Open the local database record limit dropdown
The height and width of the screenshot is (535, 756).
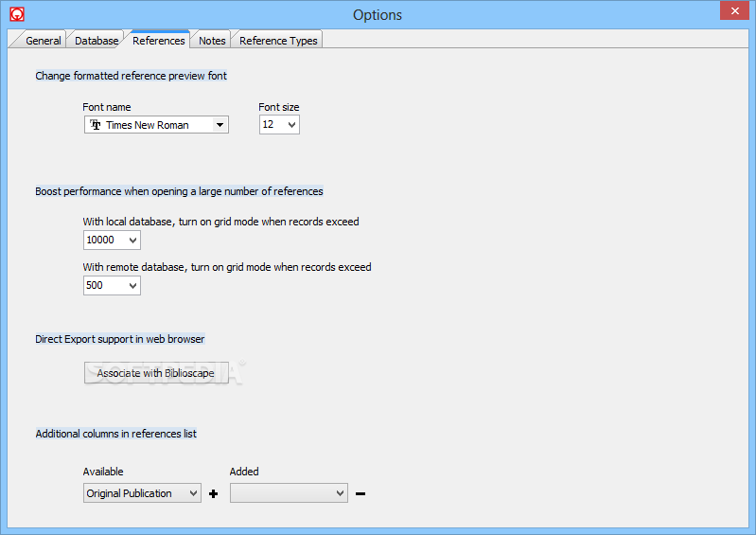(x=133, y=240)
